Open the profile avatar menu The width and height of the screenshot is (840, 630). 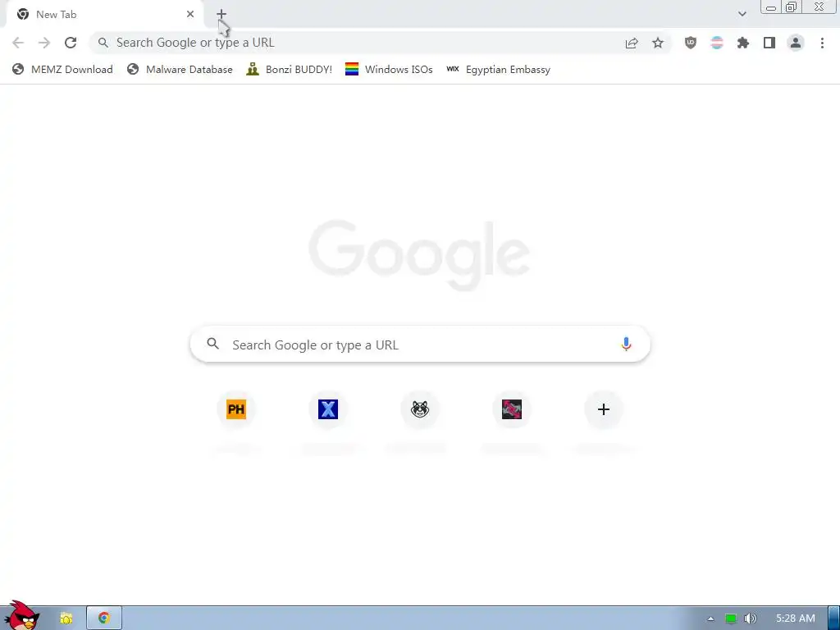(796, 43)
